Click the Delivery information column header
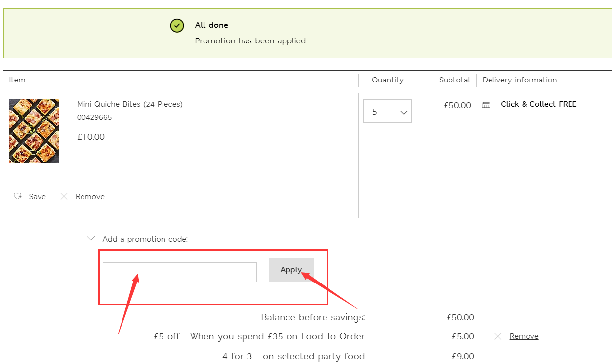 519,80
